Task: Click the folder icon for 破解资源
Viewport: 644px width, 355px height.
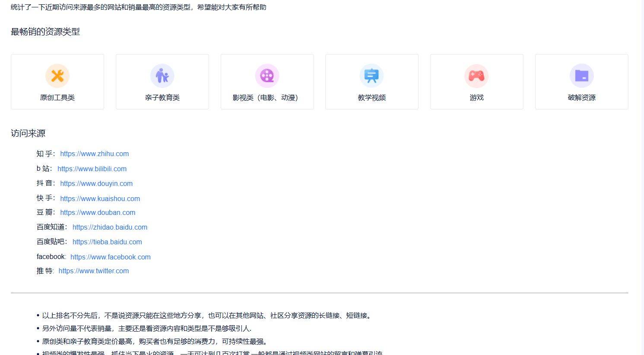Action: pyautogui.click(x=582, y=76)
